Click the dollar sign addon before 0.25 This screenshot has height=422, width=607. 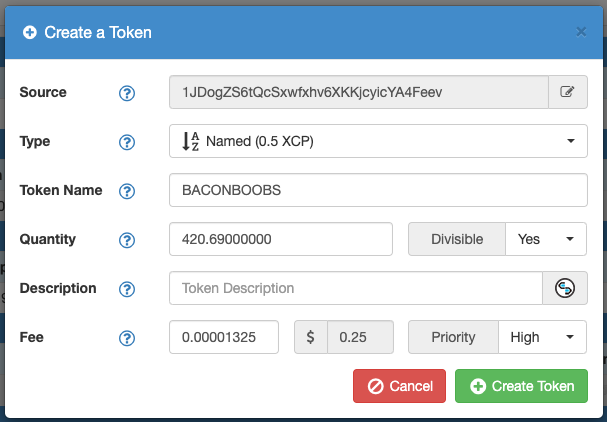coord(311,337)
